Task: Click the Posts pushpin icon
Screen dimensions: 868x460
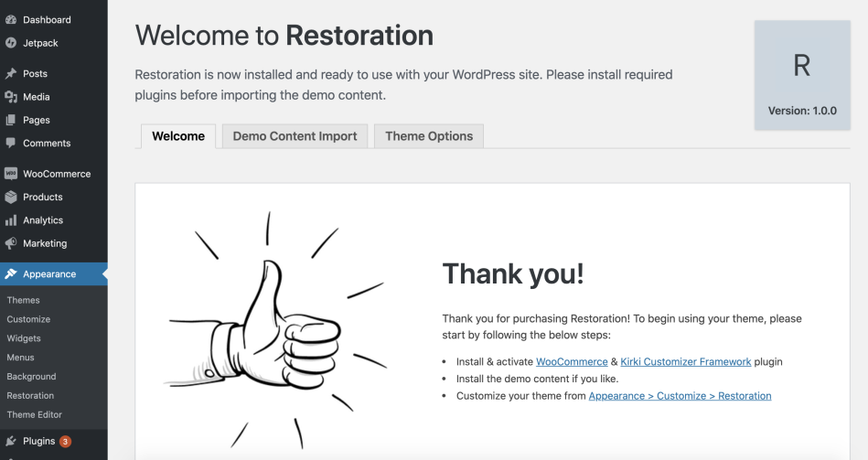Action: pos(11,73)
